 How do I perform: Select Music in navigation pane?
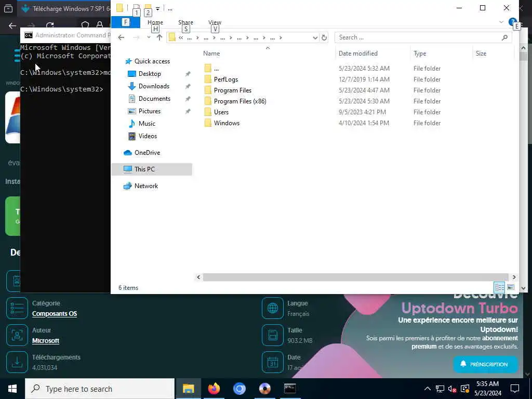point(147,124)
